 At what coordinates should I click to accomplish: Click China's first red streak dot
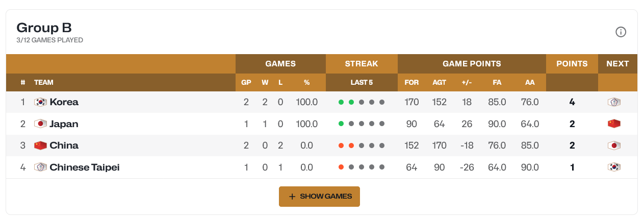click(341, 146)
